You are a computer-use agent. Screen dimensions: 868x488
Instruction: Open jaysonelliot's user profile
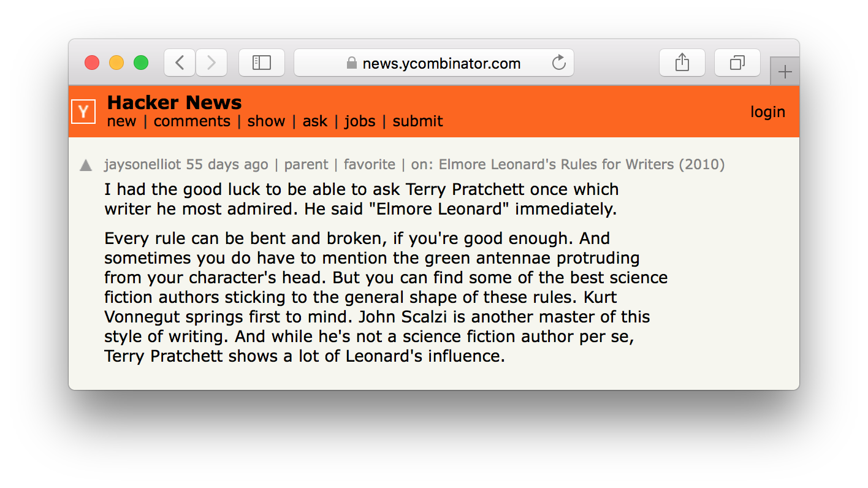pos(143,164)
